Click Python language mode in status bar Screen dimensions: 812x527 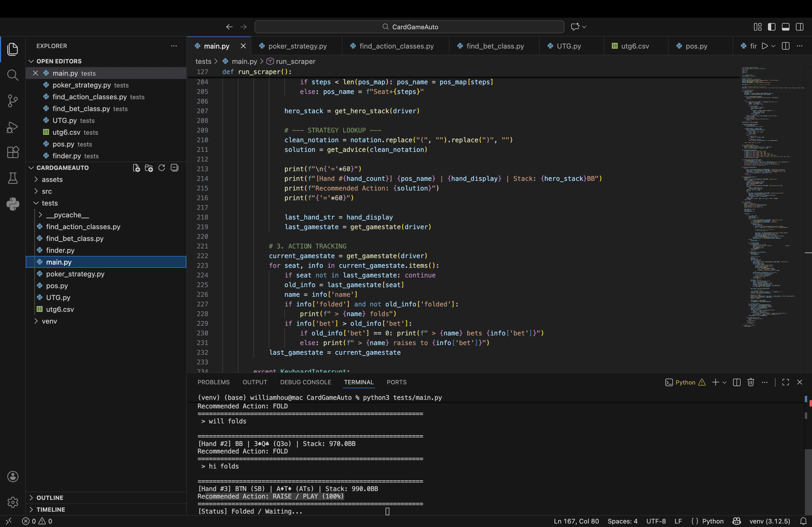point(712,521)
